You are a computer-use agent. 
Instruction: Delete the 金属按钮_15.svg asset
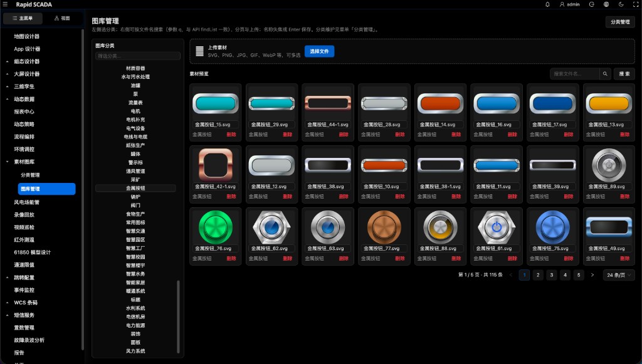coord(231,135)
